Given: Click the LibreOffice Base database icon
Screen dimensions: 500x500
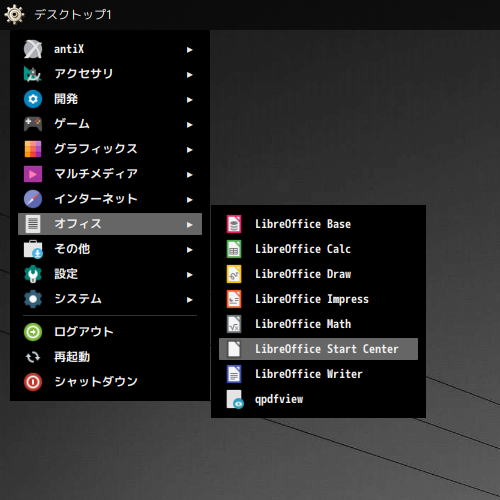Looking at the screenshot, I should [234, 224].
